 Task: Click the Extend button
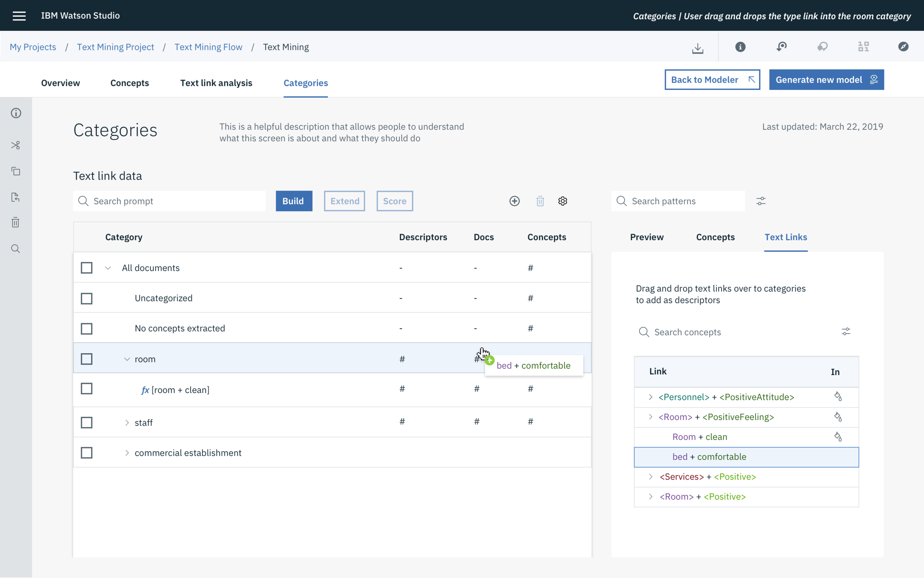344,201
